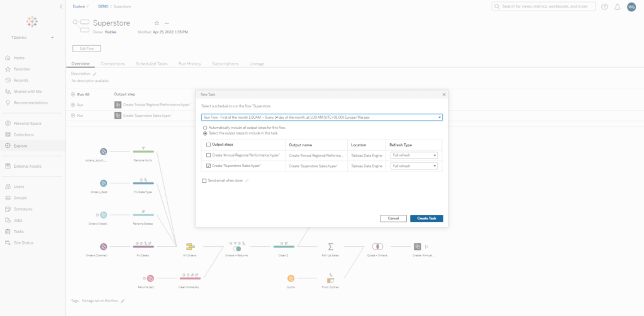Click the Roll Up Sales aggregate step icon
The width and height of the screenshot is (644, 316).
(330, 247)
